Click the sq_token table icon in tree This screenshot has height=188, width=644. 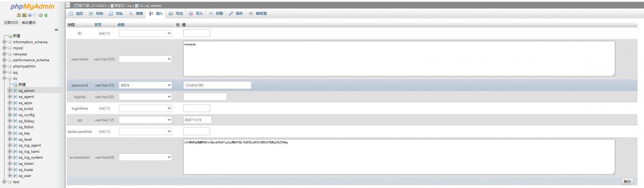coord(15,163)
